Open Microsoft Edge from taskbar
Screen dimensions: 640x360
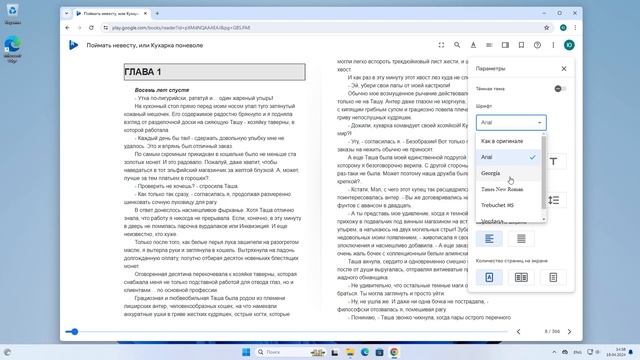(364, 352)
